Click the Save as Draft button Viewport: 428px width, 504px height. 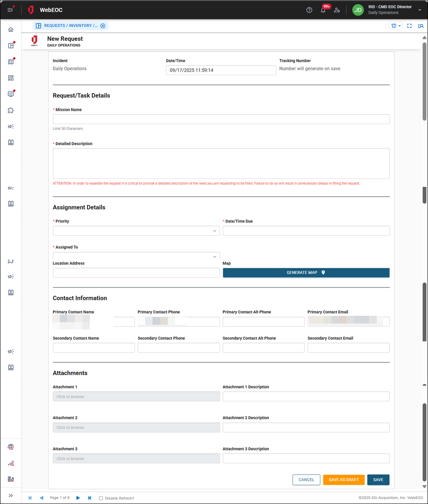[x=343, y=480]
